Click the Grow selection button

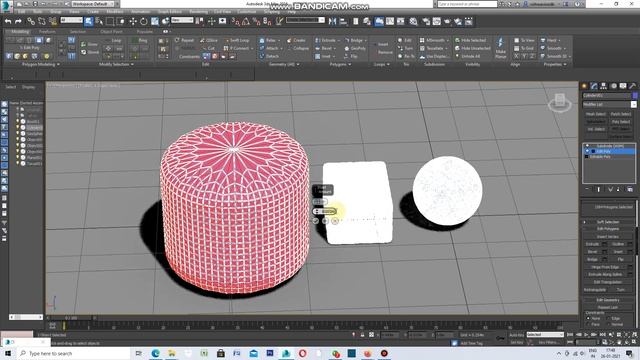point(89,44)
